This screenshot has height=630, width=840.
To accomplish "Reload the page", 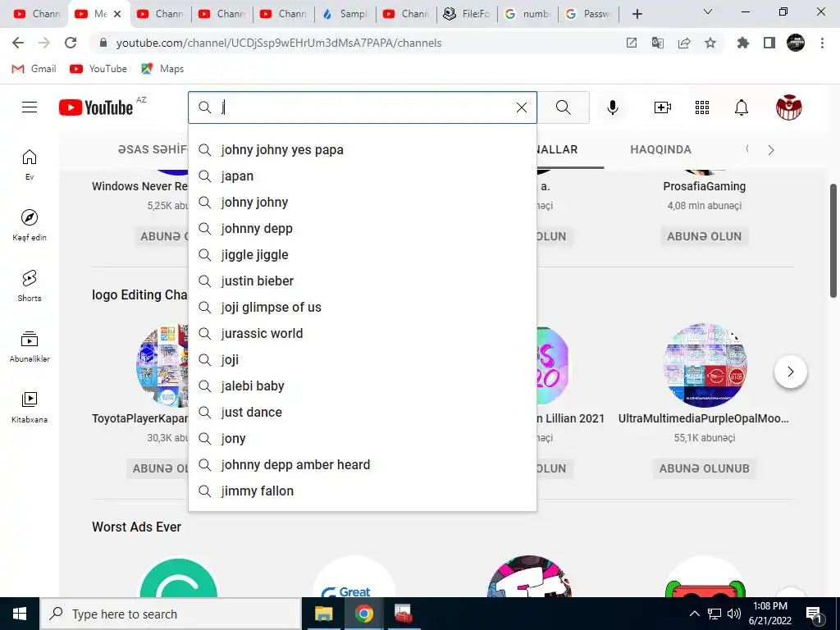I will (71, 43).
